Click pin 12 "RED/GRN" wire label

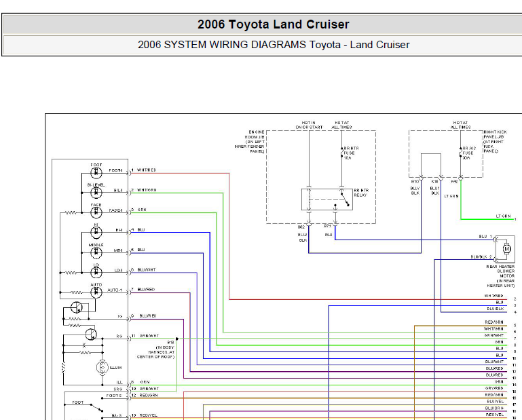pyautogui.click(x=149, y=396)
